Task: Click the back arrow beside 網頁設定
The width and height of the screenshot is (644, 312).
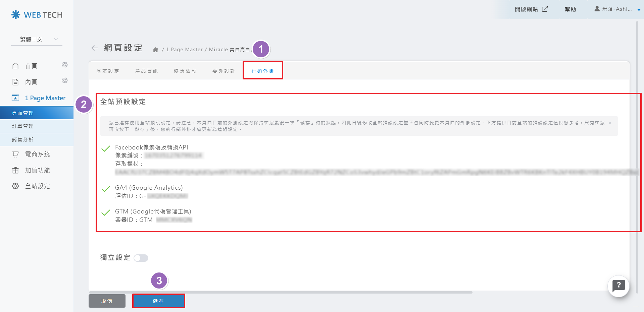Action: (94, 48)
